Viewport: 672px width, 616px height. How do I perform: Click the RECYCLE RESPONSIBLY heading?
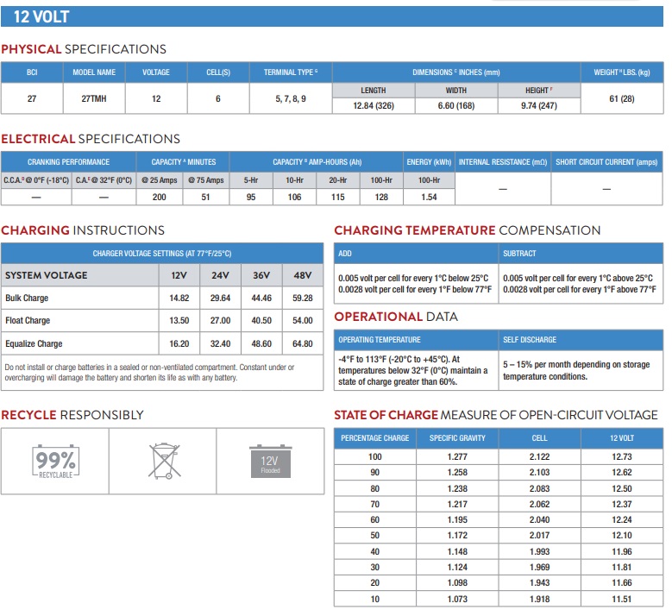point(72,415)
